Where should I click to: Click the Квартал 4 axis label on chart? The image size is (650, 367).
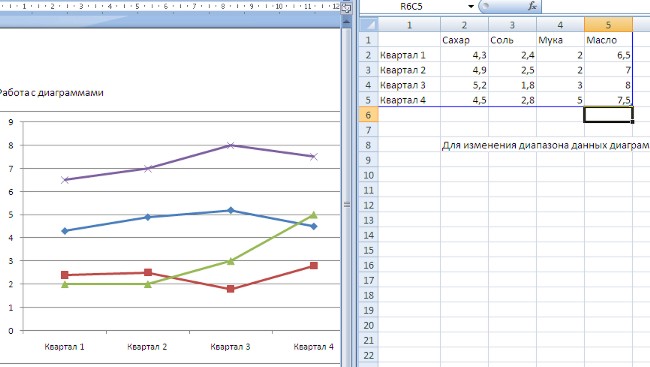point(313,347)
